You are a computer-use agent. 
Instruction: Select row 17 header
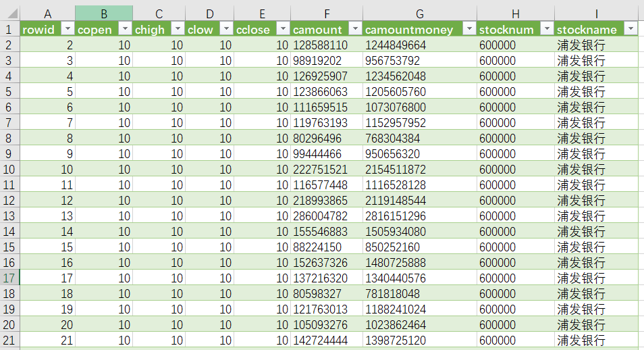9,278
